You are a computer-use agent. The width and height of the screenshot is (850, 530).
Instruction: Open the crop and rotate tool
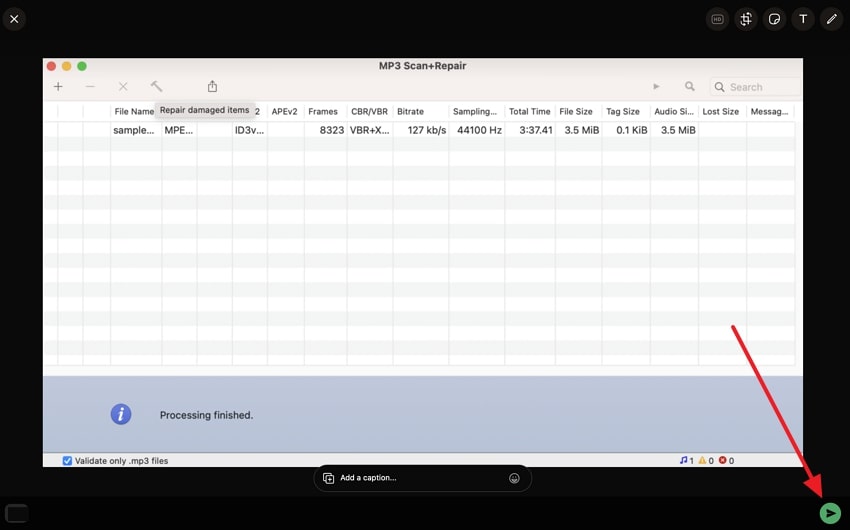[746, 19]
